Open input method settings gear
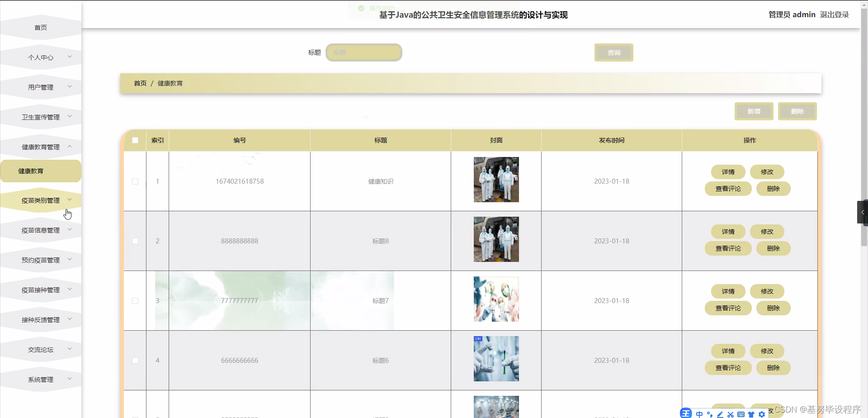 (763, 414)
